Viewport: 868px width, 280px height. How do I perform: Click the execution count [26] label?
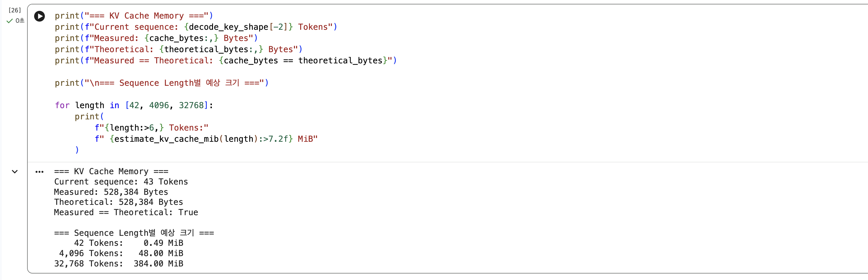(x=14, y=10)
